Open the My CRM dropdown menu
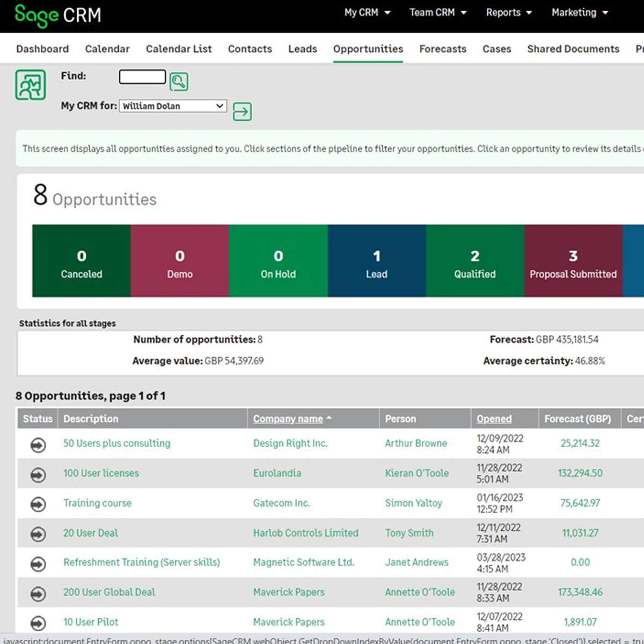This screenshot has height=644, width=644. (x=367, y=12)
